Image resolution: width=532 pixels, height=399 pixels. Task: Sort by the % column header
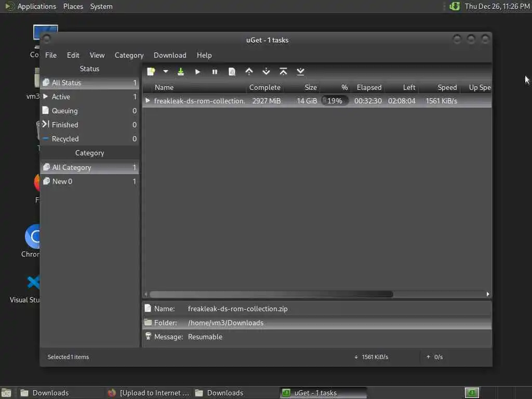[335, 87]
